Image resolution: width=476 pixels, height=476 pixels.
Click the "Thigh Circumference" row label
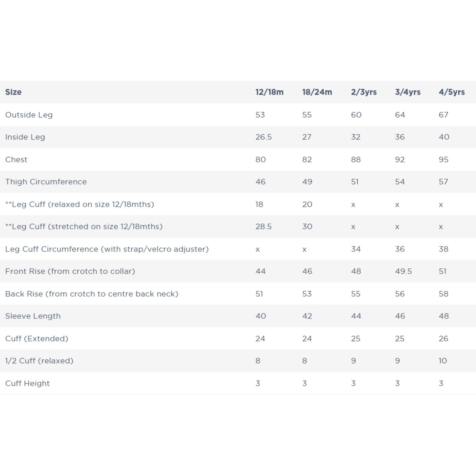pos(46,182)
